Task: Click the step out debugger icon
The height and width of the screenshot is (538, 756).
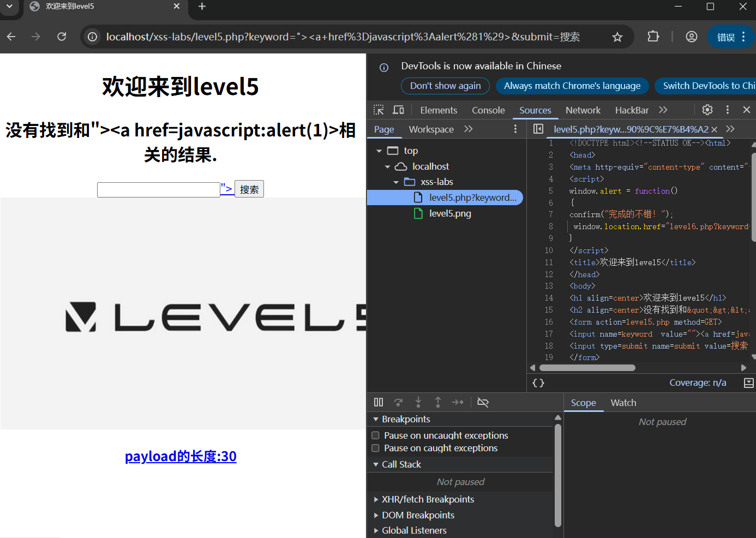Action: (x=437, y=402)
